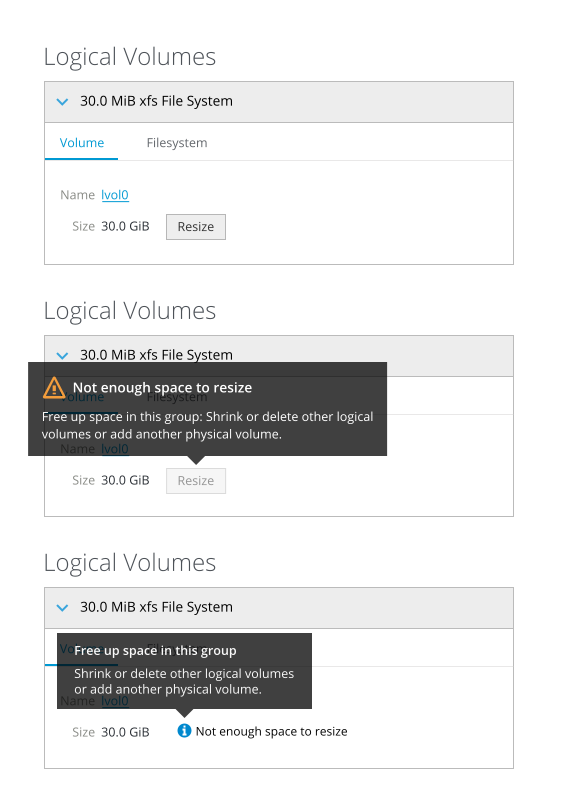Collapse the third panel's 30.0 MiB xfs chevron

click(62, 608)
